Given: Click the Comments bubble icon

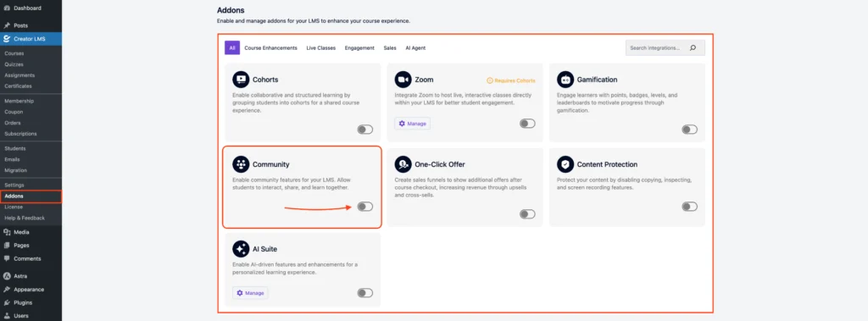Looking at the screenshot, I should pyautogui.click(x=7, y=258).
